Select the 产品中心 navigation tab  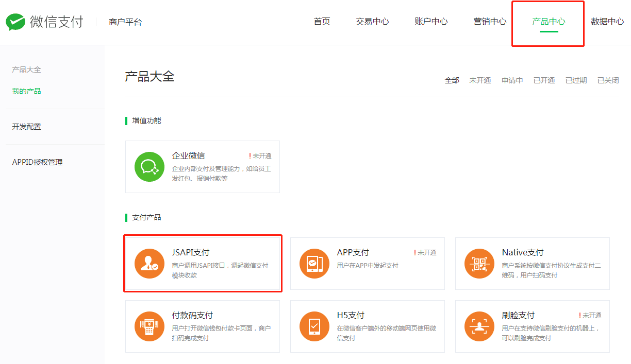coord(549,22)
